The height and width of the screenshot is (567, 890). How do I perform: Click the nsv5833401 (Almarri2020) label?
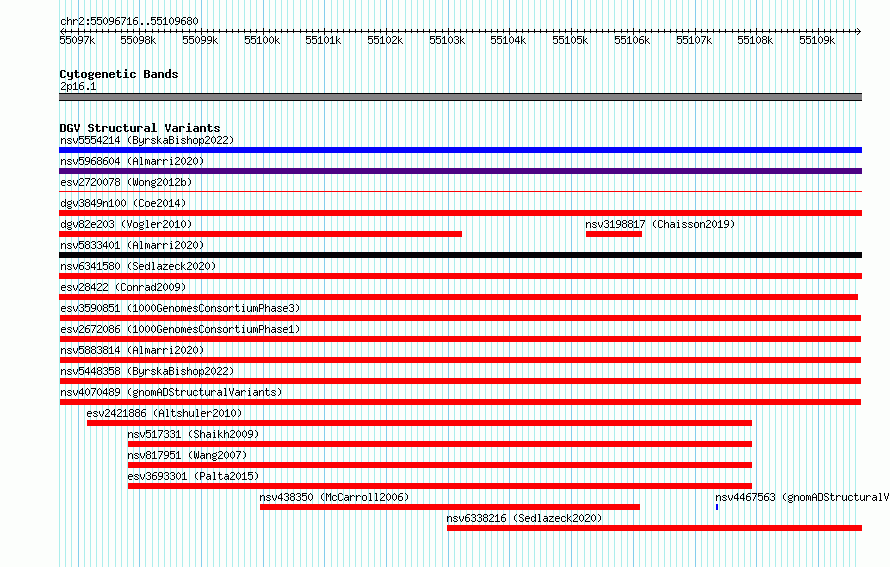[x=132, y=245]
